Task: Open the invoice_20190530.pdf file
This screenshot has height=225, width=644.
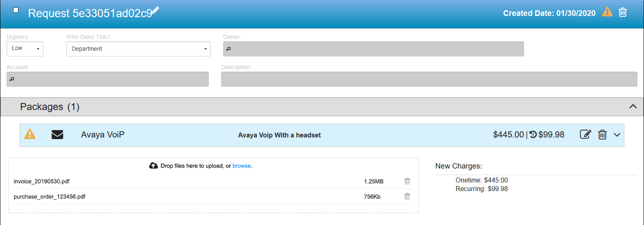Action: [x=42, y=182]
